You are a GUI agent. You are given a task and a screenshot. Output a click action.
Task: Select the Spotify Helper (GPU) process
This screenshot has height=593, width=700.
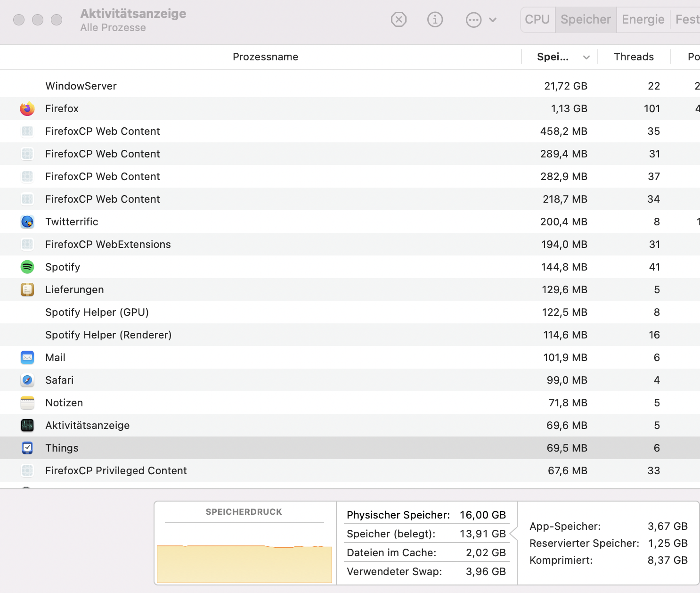point(97,312)
